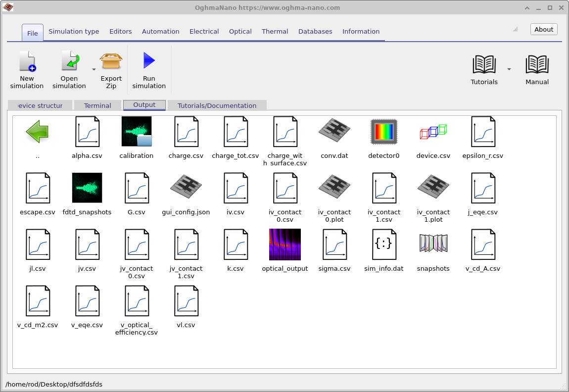Image resolution: width=569 pixels, height=392 pixels.
Task: Click the signal bars icon near About
Action: coord(515,29)
